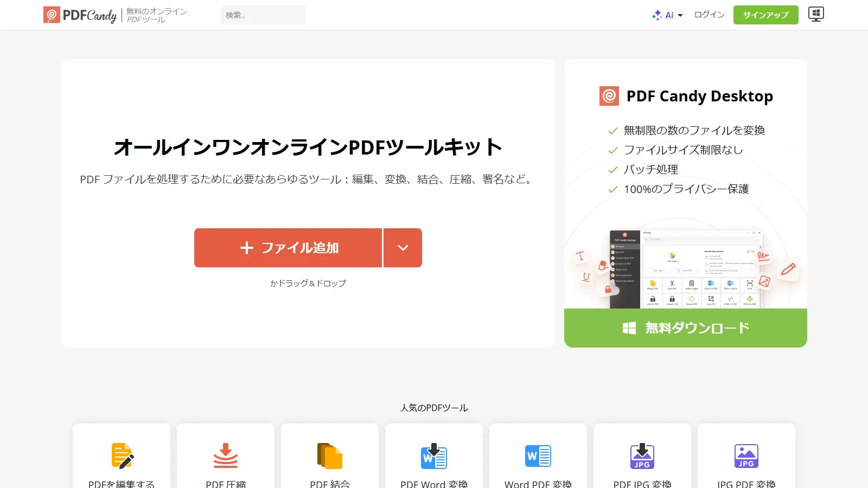Click the green サインアップ button
This screenshot has height=488, width=868.
766,15
